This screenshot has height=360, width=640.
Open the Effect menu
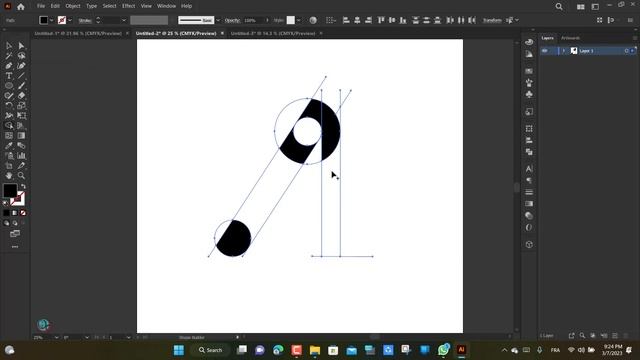[128, 6]
